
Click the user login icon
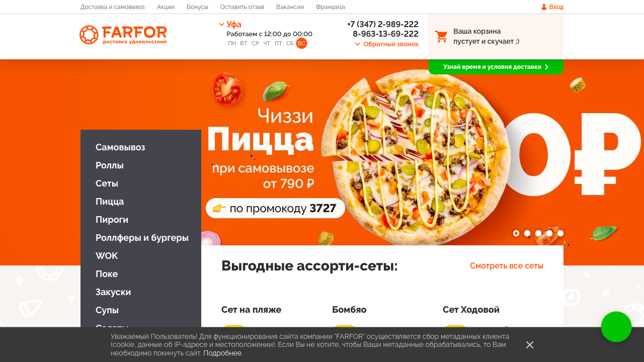click(x=544, y=7)
